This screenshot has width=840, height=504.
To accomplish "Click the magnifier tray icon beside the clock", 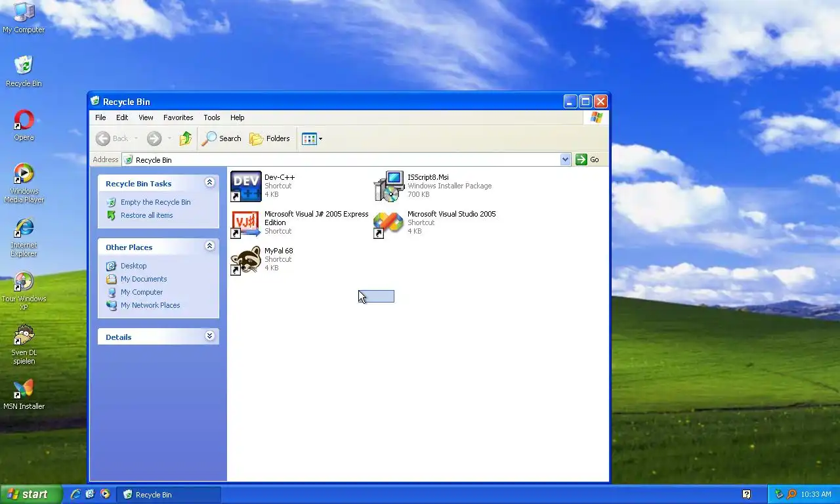I will pyautogui.click(x=791, y=494).
